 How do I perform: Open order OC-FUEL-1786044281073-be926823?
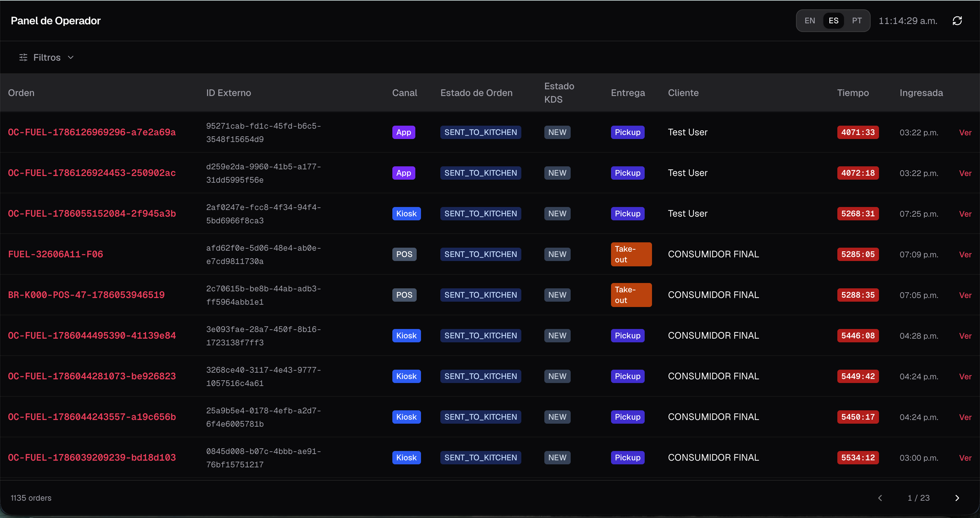(92, 377)
